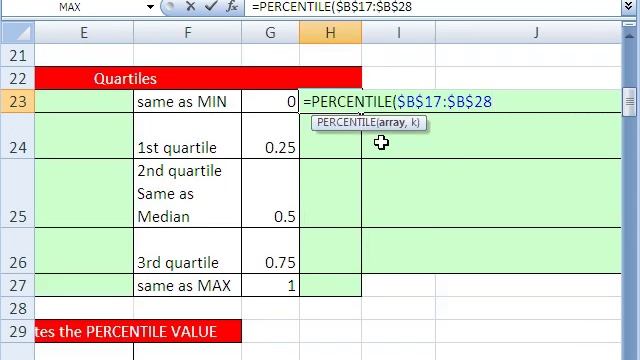Viewport: 640px width, 360px height.
Task: Click the vertical scrollbar thumb
Action: (x=629, y=102)
